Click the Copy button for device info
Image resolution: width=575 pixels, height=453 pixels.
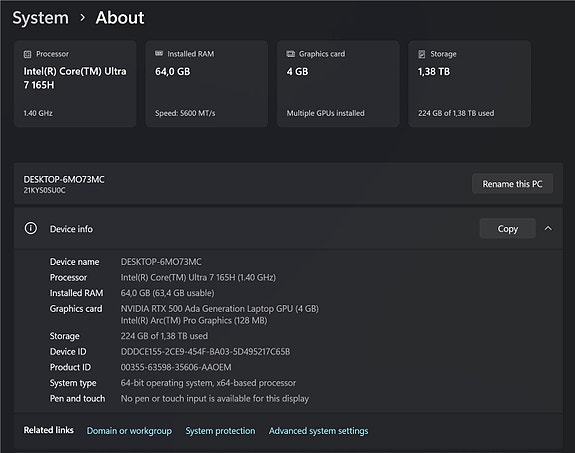[x=508, y=229]
